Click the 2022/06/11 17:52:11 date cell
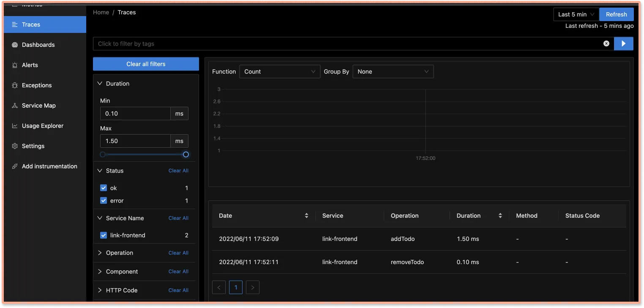644x308 pixels. [x=249, y=262]
